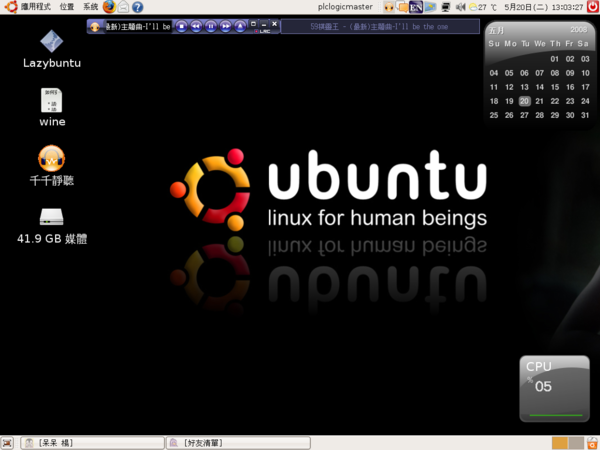Click the 五月 month header in calendar

497,30
